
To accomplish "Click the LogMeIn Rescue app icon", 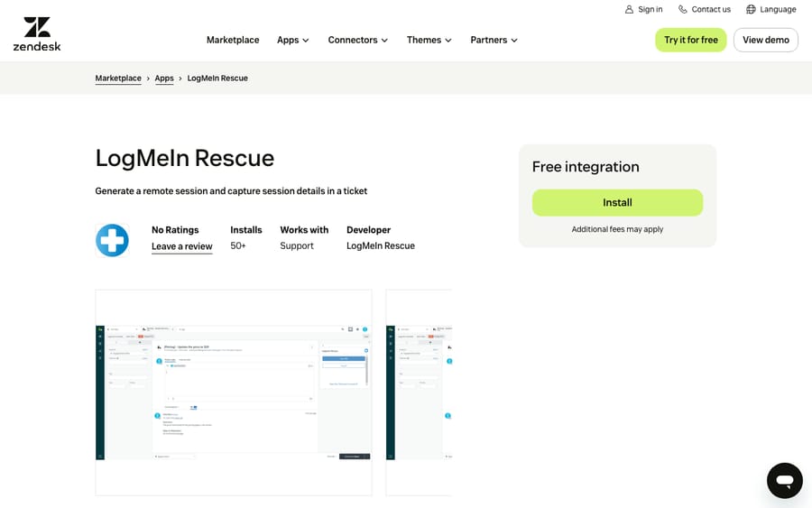I will pos(113,240).
